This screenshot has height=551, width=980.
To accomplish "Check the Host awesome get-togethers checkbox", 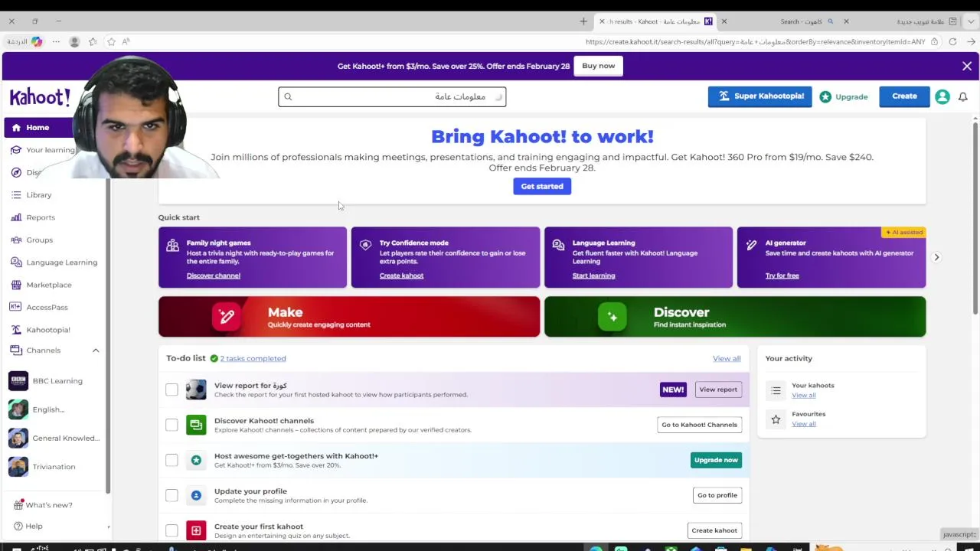I will point(171,460).
